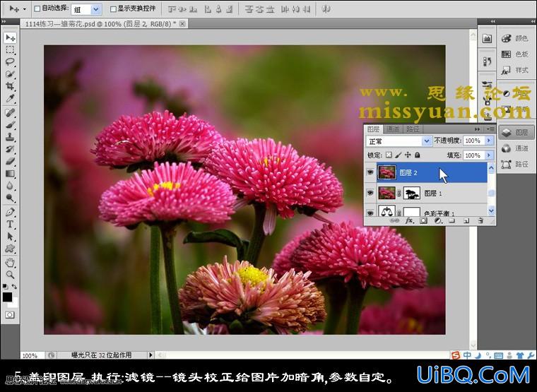The width and height of the screenshot is (537, 392).
Task: Enable the 自动选择 checkbox
Action: click(37, 9)
